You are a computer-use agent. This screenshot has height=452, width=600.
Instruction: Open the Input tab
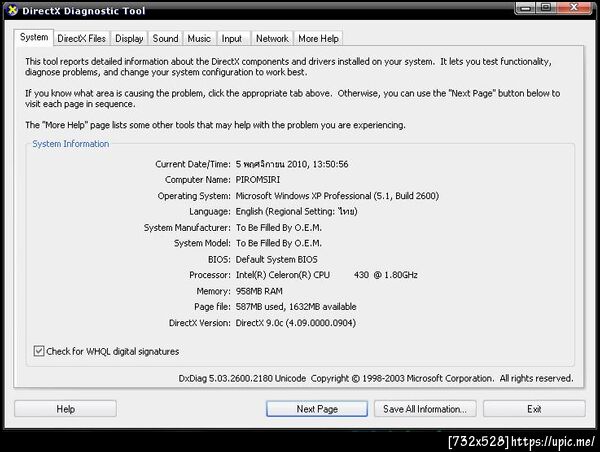[x=232, y=39]
